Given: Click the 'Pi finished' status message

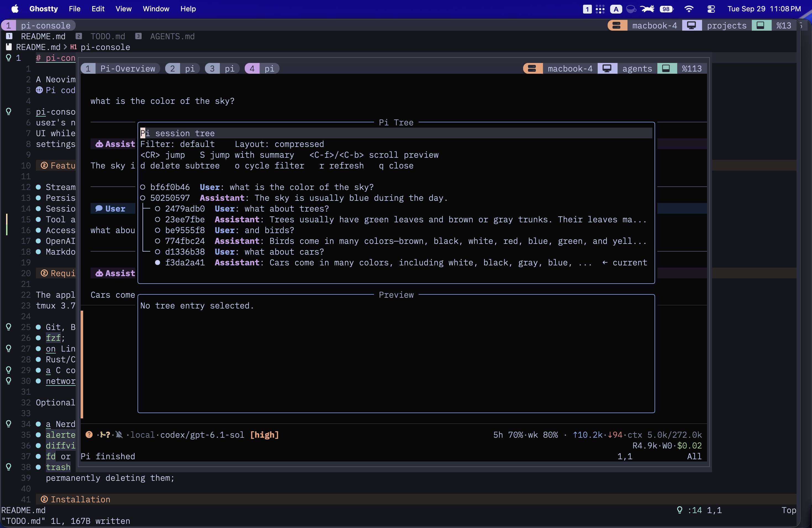Looking at the screenshot, I should pos(108,456).
